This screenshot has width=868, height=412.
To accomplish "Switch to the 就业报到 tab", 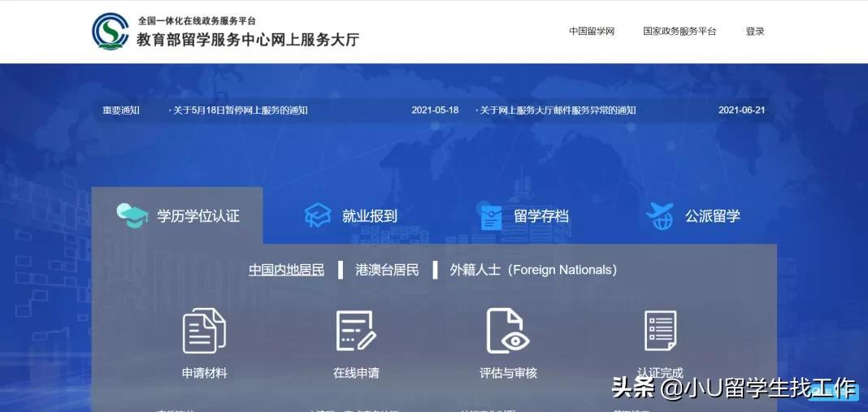I will (x=369, y=216).
